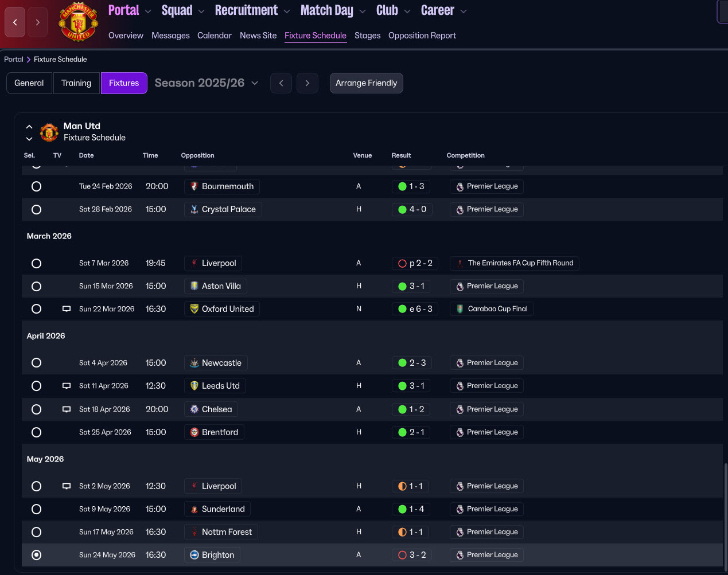Open the Opposition Report tab
The image size is (728, 575).
click(422, 36)
